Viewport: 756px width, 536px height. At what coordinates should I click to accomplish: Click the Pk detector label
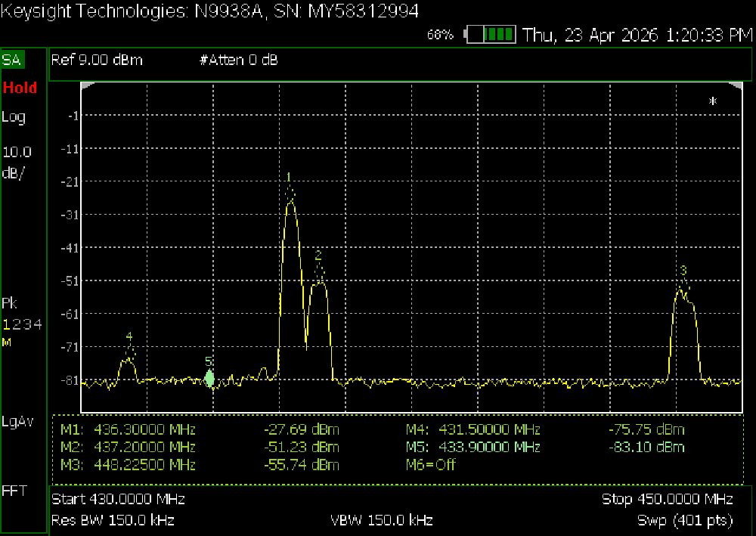(x=9, y=303)
